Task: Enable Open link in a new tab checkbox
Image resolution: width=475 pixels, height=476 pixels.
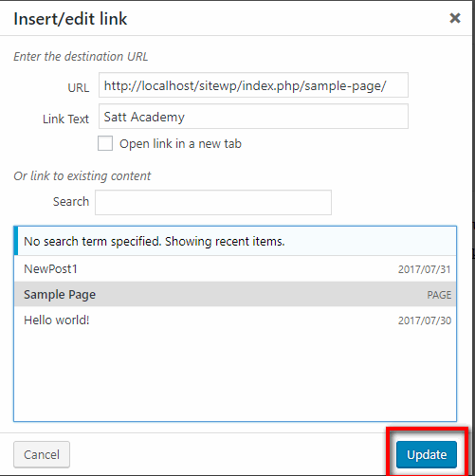Action: pyautogui.click(x=105, y=143)
